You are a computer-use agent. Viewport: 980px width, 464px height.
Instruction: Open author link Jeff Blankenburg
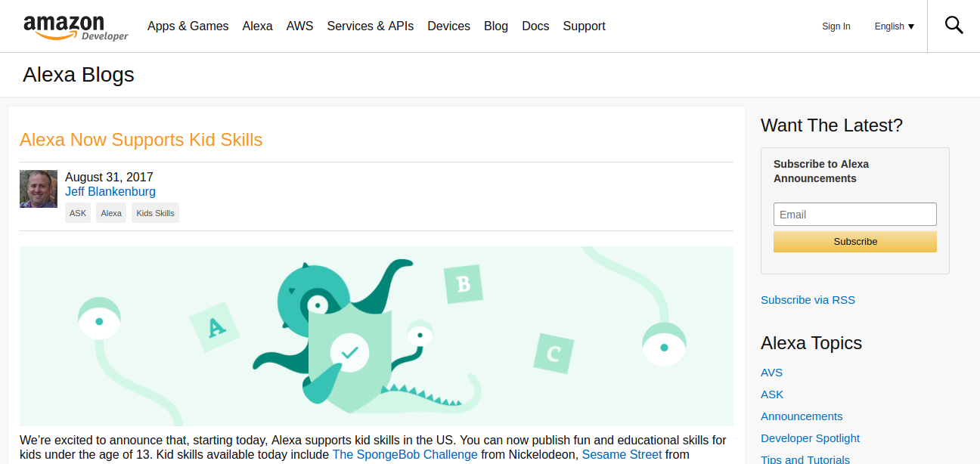(x=110, y=192)
